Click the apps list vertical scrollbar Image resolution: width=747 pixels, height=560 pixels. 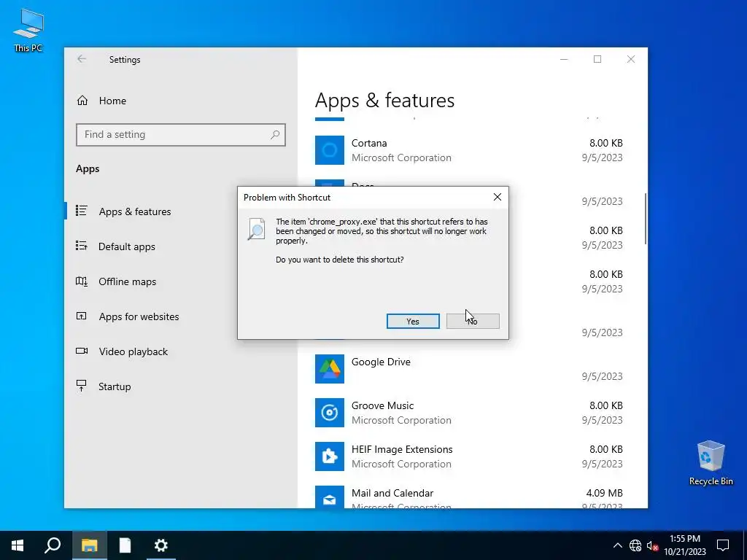click(x=646, y=219)
